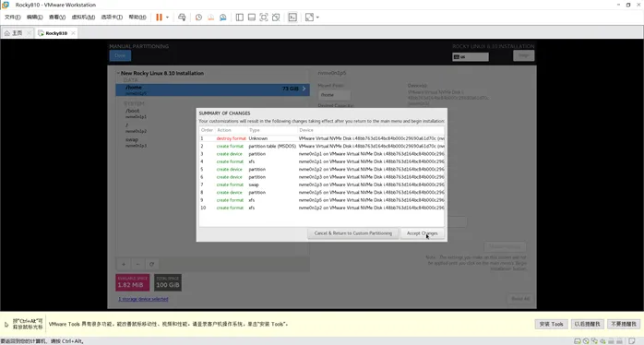Close the Rocky810 tab with its X
The image size is (644, 345).
[73, 33]
